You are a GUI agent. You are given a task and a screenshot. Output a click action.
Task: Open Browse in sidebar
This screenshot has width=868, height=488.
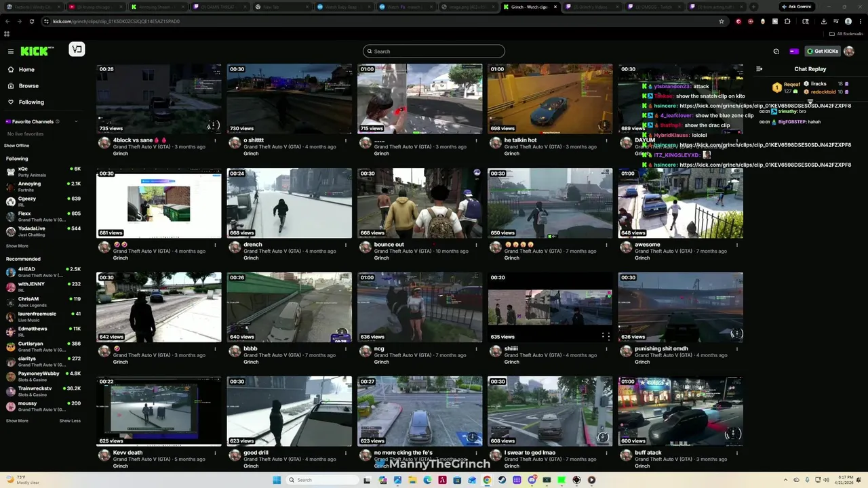(28, 86)
